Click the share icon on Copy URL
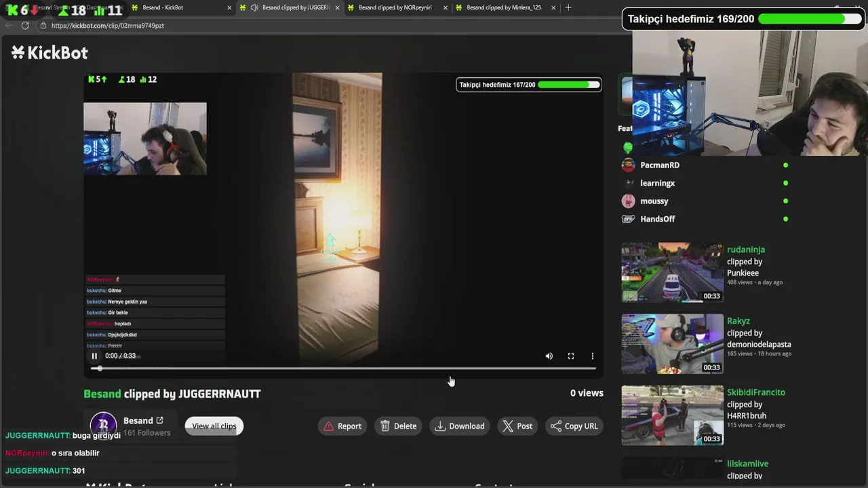The width and height of the screenshot is (868, 488). (556, 426)
